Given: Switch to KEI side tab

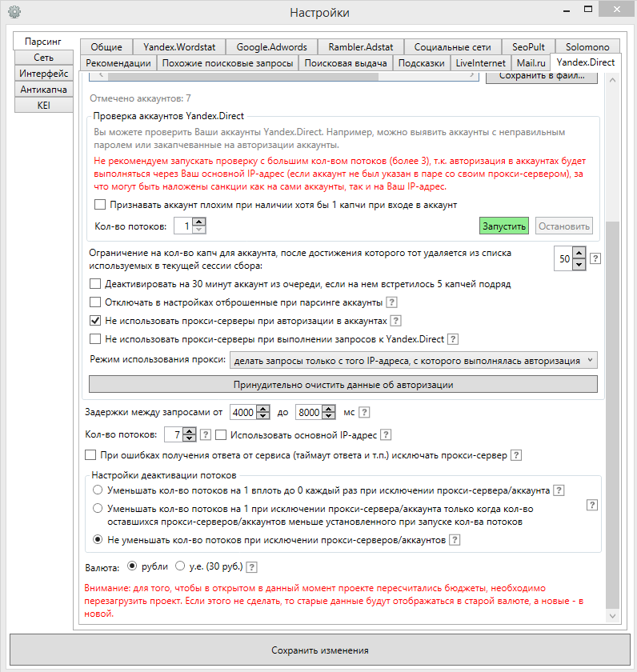Looking at the screenshot, I should tap(44, 105).
